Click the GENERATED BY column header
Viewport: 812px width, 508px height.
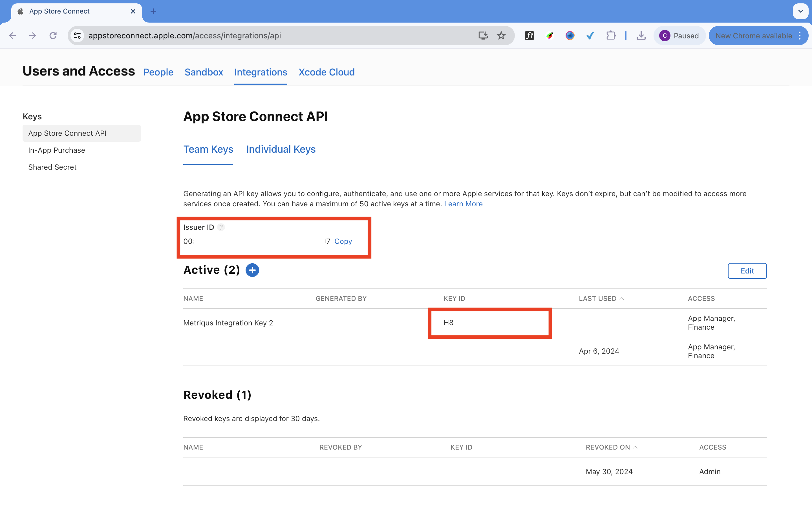pyautogui.click(x=341, y=298)
